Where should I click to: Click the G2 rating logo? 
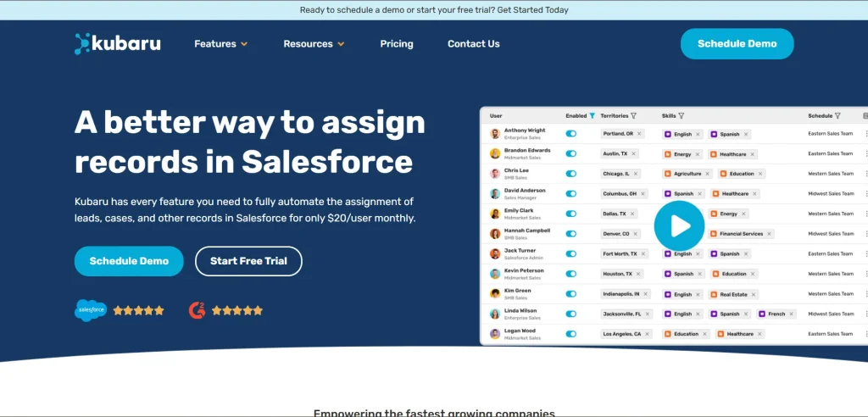197,310
